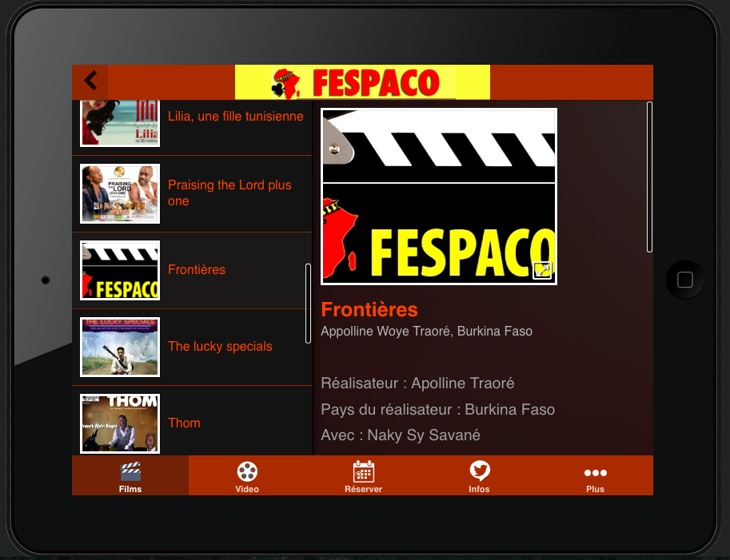Open the Plus three-dots menu
This screenshot has height=560, width=730.
(595, 476)
